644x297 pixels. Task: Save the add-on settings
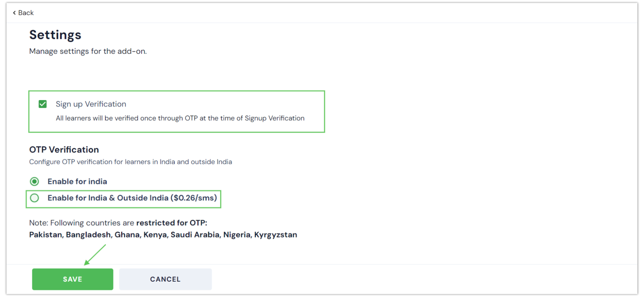click(73, 279)
